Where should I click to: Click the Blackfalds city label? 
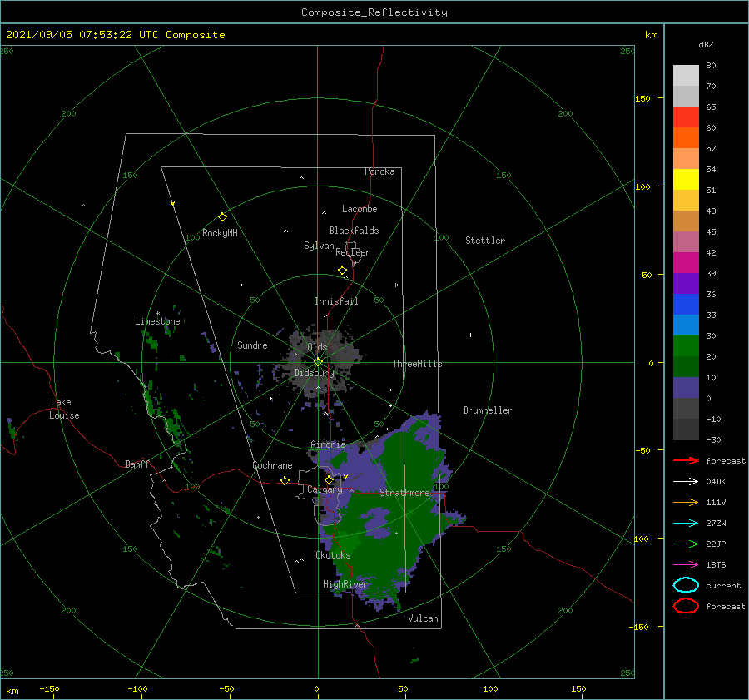pyautogui.click(x=354, y=231)
